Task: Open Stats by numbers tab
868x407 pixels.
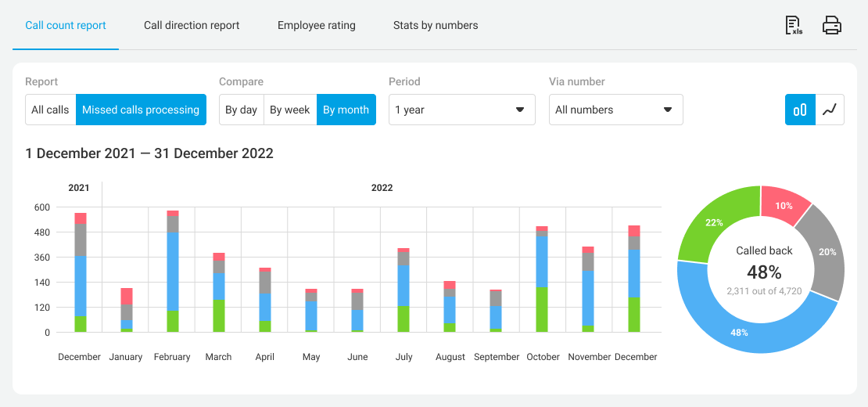Action: pos(436,25)
